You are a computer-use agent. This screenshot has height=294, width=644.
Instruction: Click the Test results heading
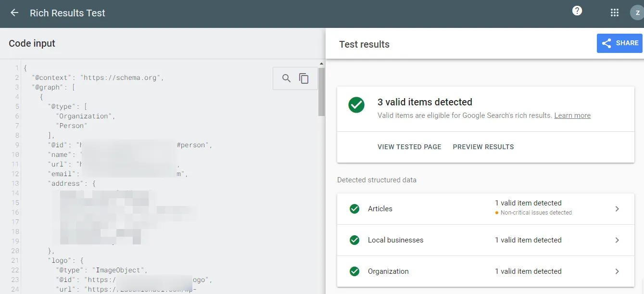364,44
